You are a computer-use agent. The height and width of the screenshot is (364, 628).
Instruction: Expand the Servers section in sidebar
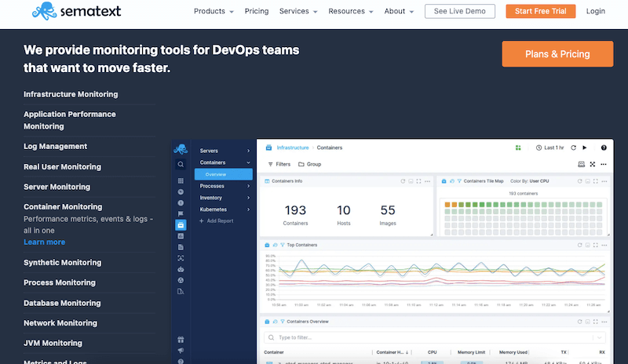pos(225,151)
